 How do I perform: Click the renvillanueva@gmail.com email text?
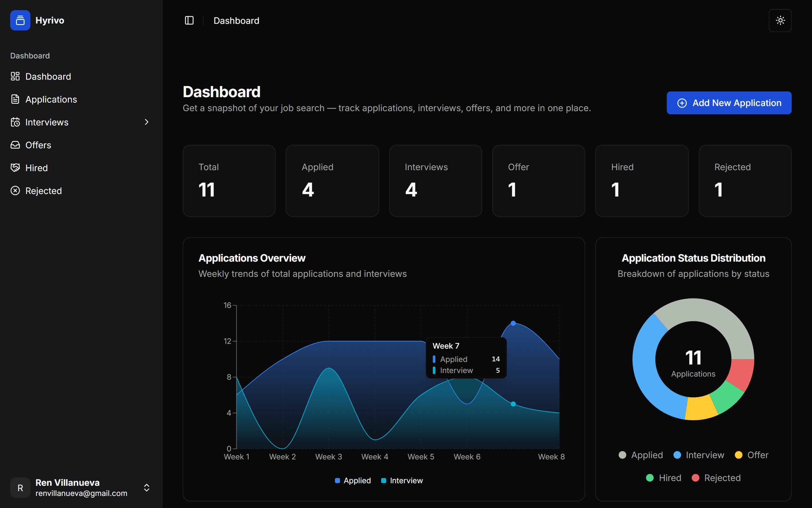pyautogui.click(x=82, y=493)
